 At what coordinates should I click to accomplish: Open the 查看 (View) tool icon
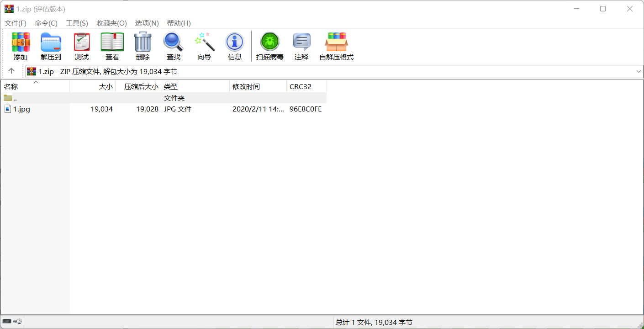pyautogui.click(x=112, y=46)
